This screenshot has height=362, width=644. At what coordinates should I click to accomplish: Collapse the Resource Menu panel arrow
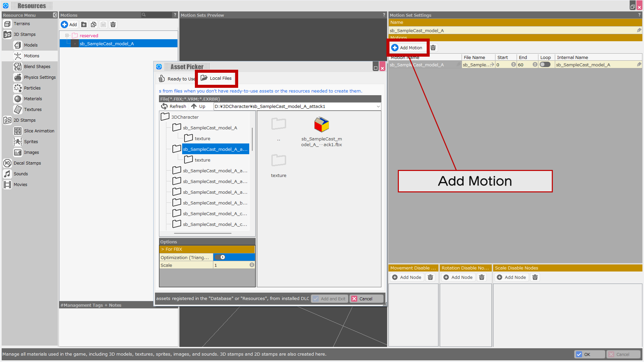click(55, 15)
